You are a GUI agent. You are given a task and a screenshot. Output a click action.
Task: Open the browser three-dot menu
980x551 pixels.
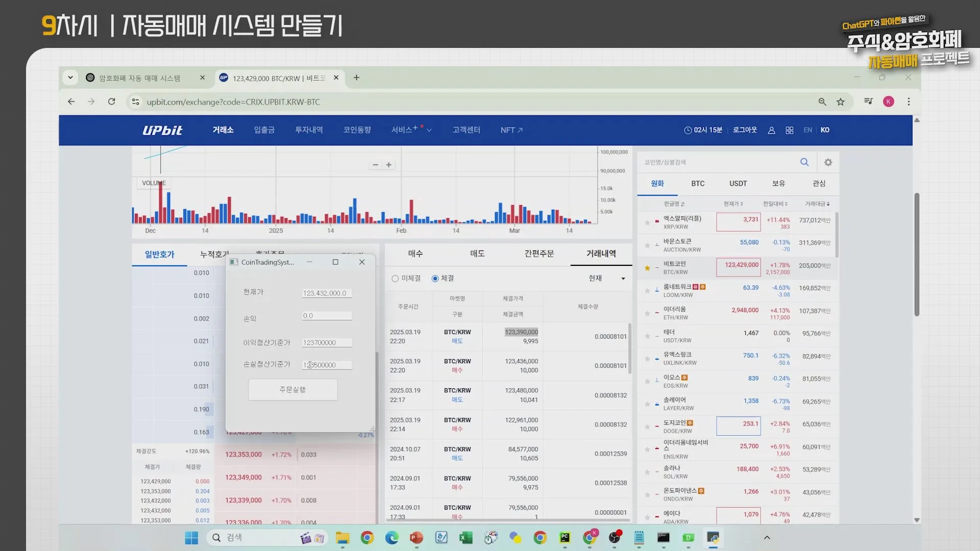pos(909,102)
